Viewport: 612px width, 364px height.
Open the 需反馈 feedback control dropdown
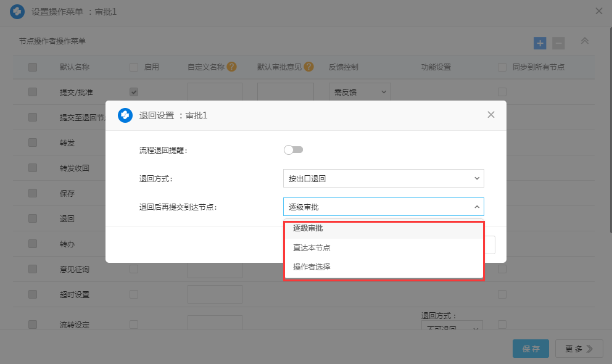click(359, 92)
